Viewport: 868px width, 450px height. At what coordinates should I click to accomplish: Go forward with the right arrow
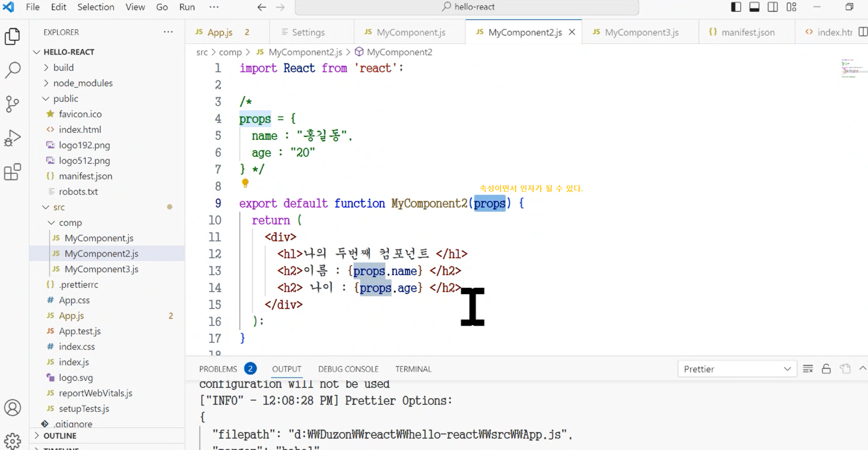click(280, 7)
